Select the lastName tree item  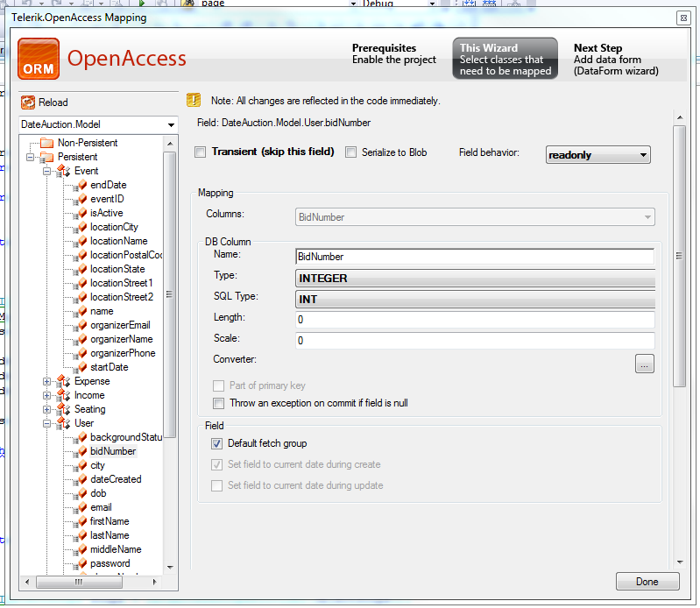coord(110,535)
